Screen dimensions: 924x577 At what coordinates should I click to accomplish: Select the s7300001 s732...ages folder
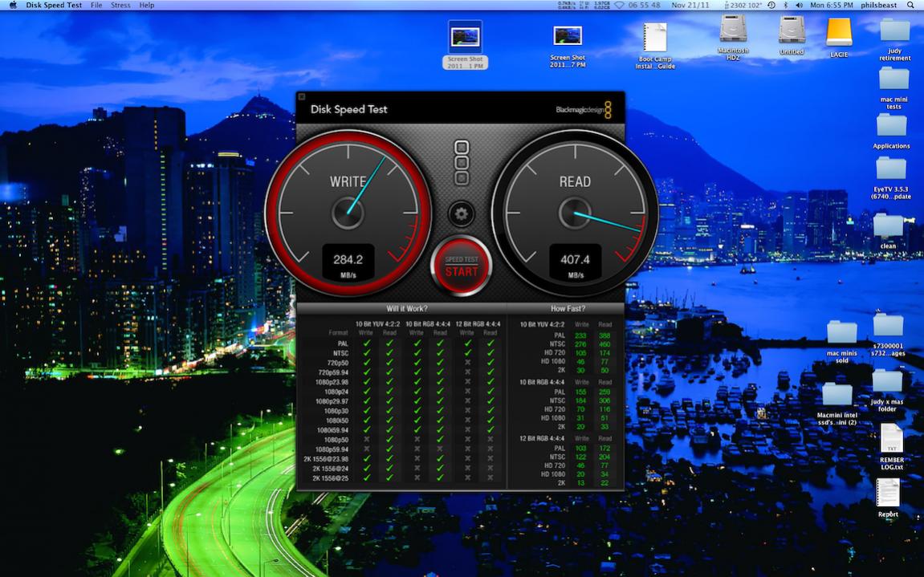tap(888, 335)
